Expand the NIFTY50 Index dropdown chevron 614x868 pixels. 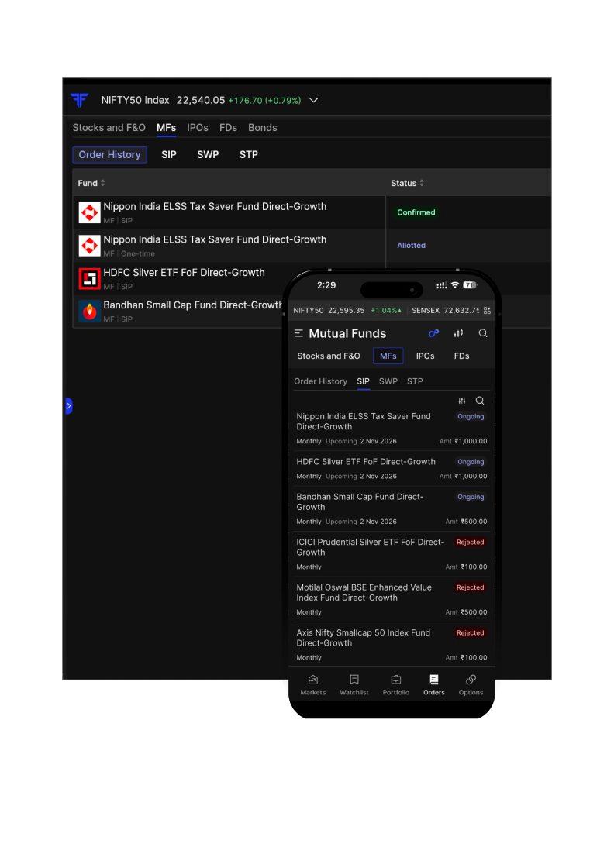(x=313, y=100)
